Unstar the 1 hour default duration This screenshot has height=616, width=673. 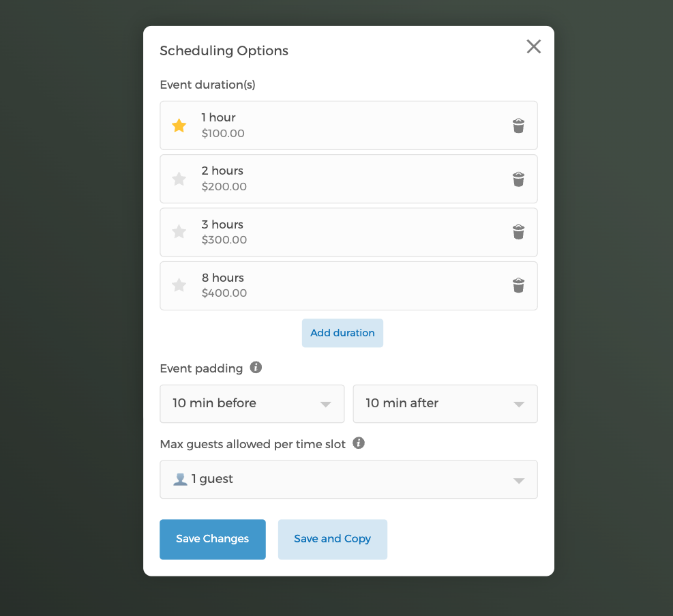click(x=179, y=126)
